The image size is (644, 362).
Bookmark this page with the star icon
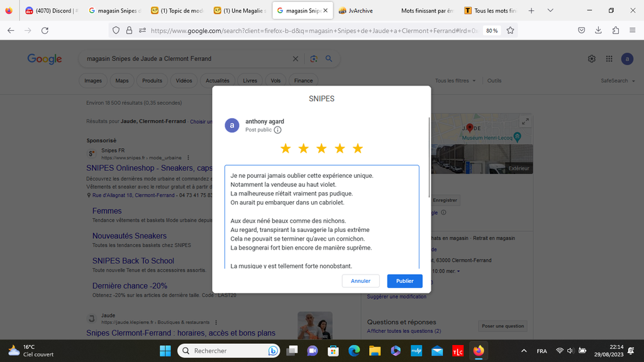point(510,30)
